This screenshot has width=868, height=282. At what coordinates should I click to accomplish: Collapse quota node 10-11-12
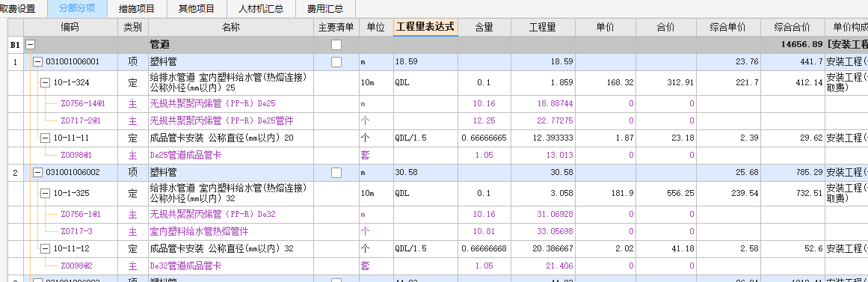pos(46,249)
